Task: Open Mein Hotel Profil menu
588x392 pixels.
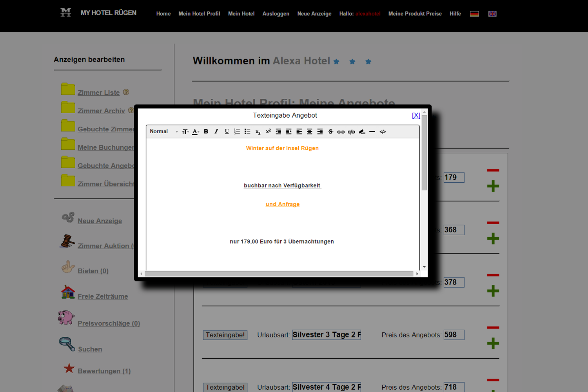Action: tap(199, 14)
